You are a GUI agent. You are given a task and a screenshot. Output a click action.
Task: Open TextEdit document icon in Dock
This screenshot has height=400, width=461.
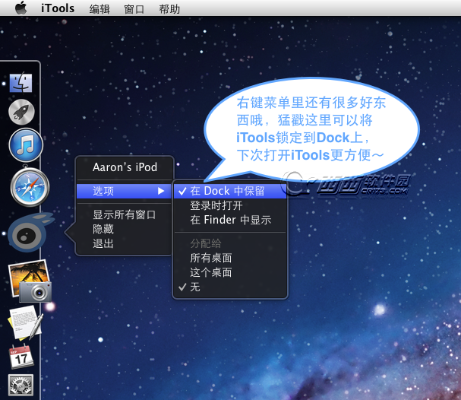[25, 324]
